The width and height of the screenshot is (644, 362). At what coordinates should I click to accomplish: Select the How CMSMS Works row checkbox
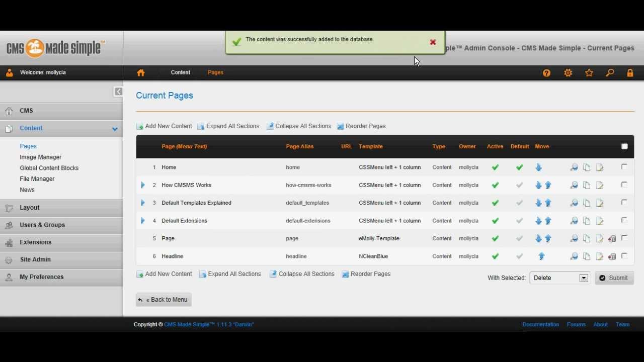click(x=624, y=185)
